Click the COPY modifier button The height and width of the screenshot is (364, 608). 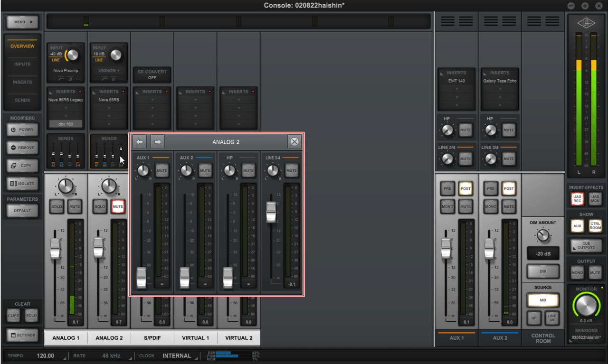click(x=22, y=166)
